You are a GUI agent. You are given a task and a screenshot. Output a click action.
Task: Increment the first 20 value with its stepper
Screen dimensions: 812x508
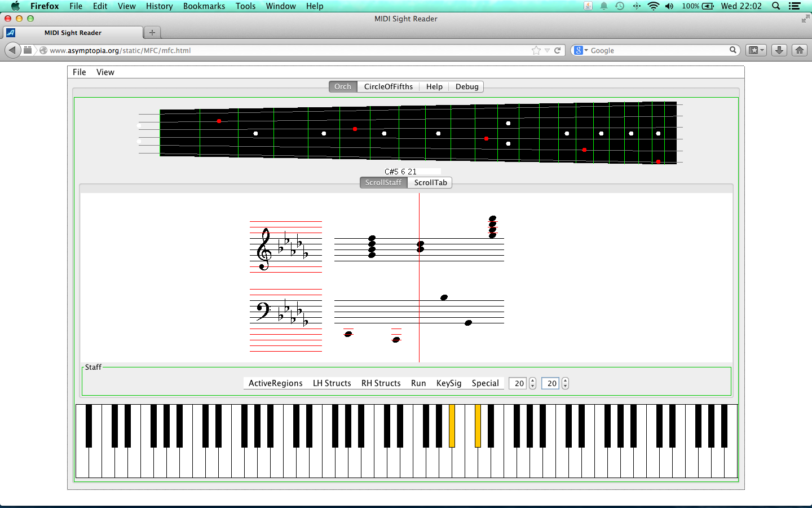click(x=532, y=380)
